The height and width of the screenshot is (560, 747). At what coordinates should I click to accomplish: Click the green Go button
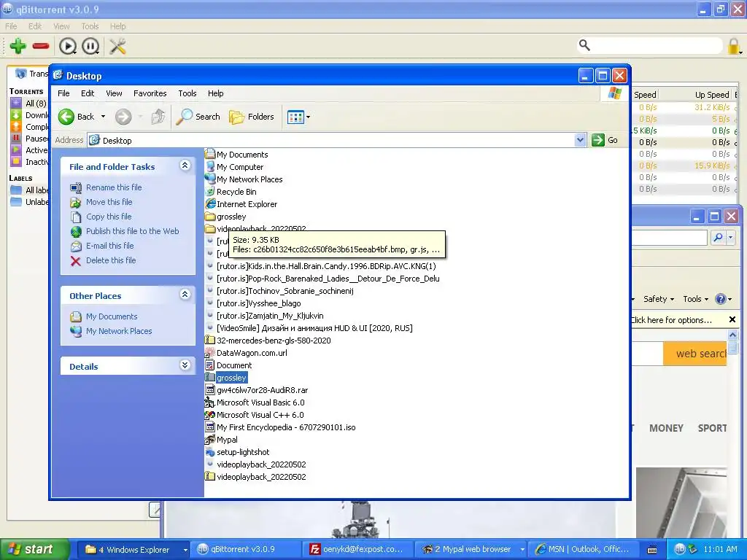click(x=605, y=140)
